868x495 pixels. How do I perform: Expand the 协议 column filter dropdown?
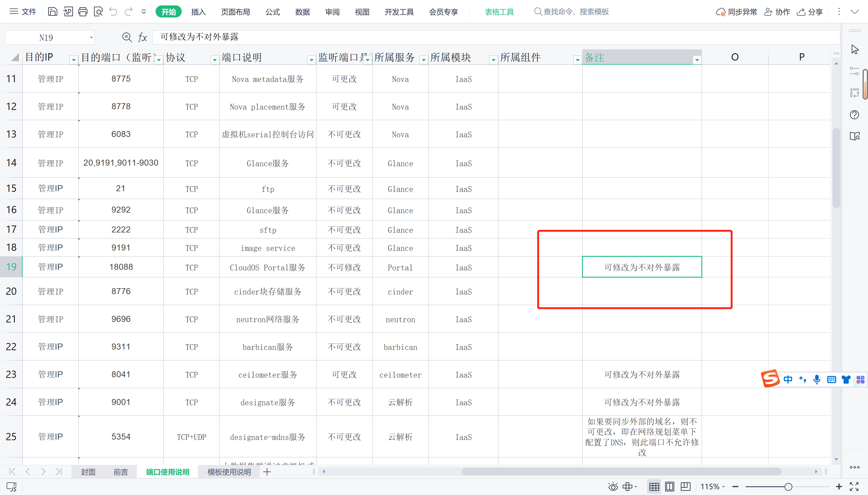pos(214,60)
